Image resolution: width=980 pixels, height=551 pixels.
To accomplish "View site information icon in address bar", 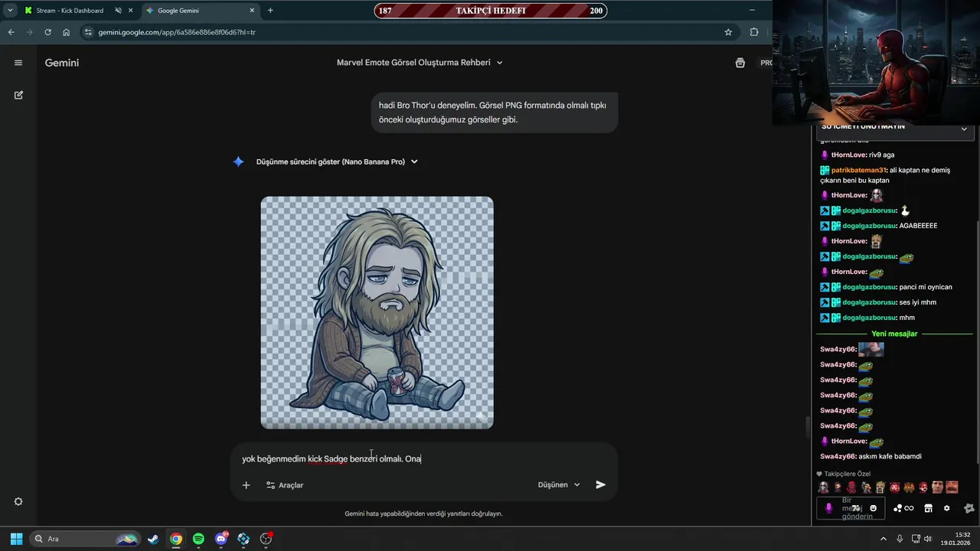I will pos(88,32).
